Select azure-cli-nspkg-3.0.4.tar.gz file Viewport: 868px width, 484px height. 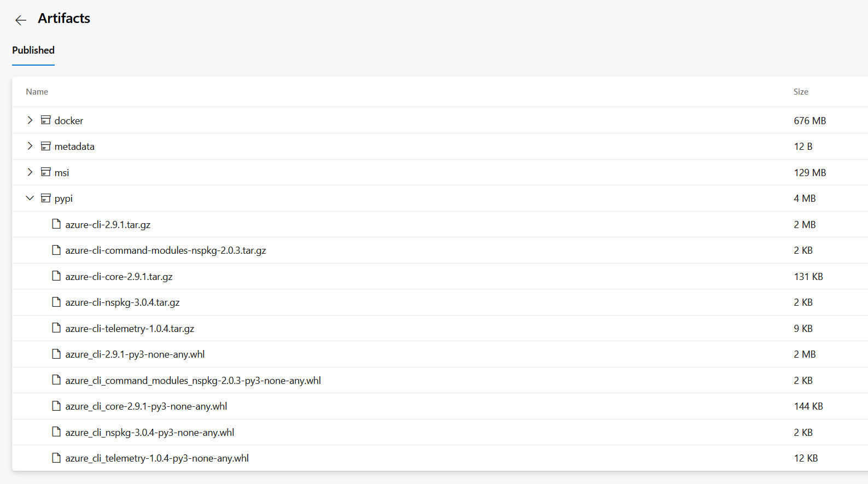122,302
